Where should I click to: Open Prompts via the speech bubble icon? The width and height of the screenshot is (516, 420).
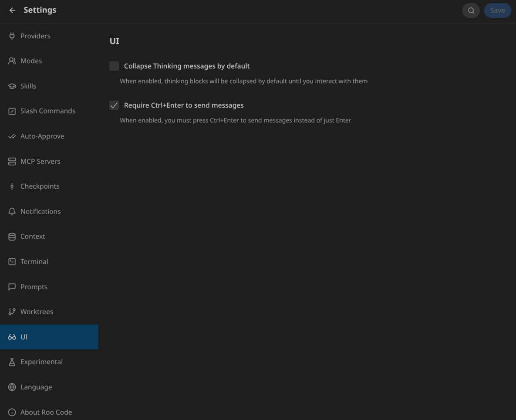click(12, 287)
